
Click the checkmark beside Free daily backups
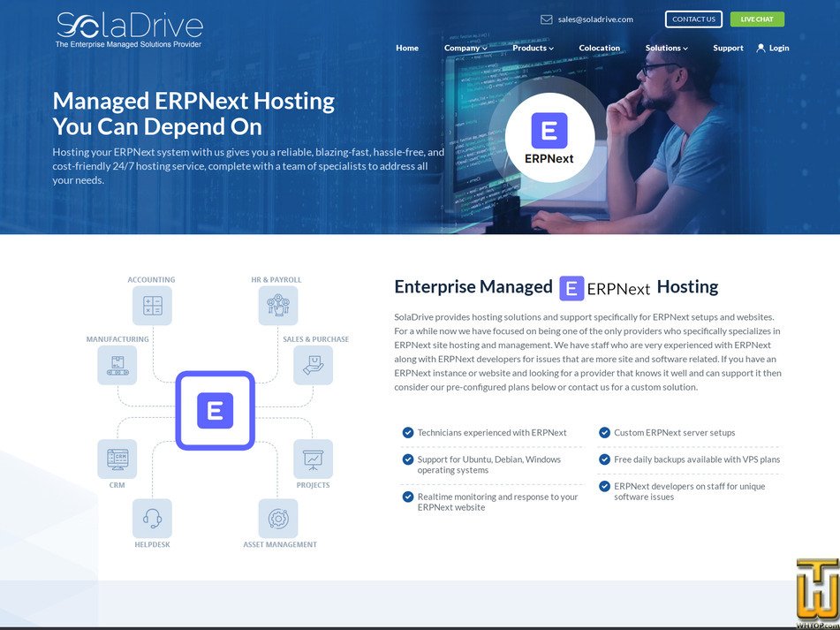coord(604,459)
